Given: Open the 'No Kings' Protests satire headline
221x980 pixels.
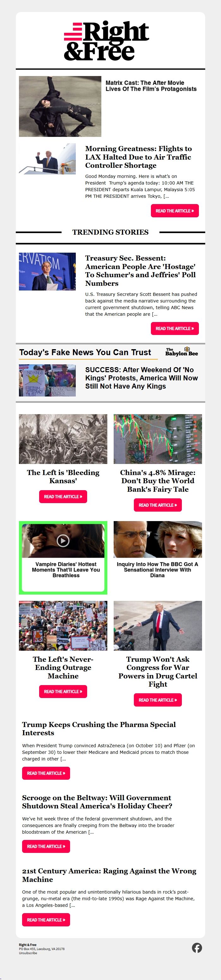Looking at the screenshot, I should 141,378.
